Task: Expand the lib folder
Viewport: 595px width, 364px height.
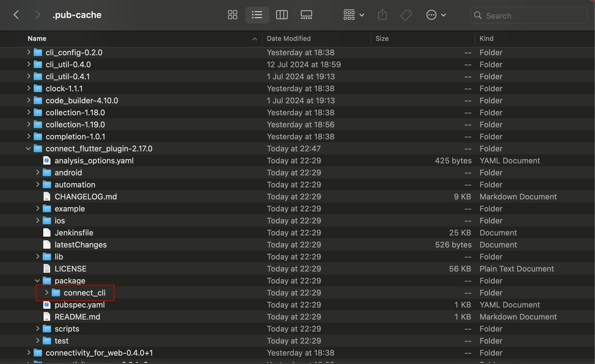Action: [38, 256]
